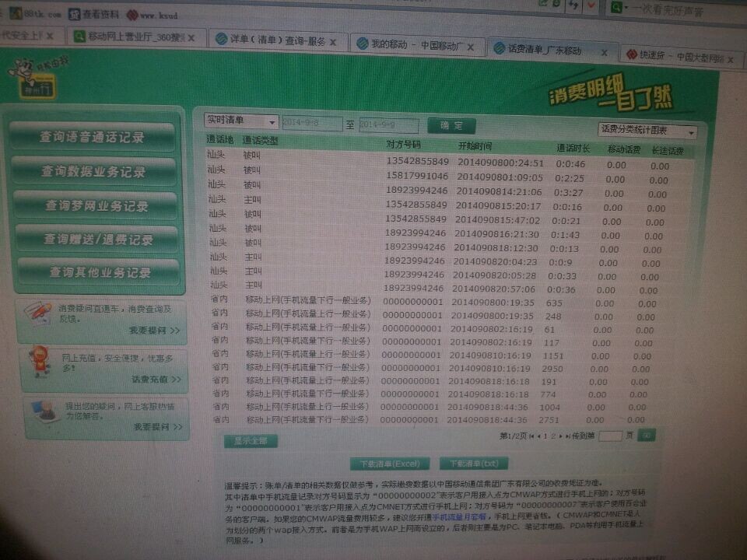Click the customer service icon beside 提出您的疑问
The height and width of the screenshot is (560, 747).
[46, 411]
